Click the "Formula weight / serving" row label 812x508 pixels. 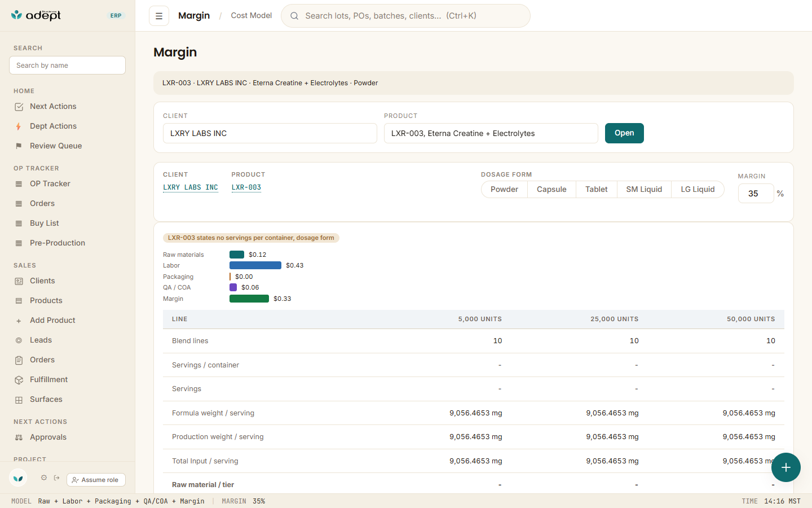(213, 413)
